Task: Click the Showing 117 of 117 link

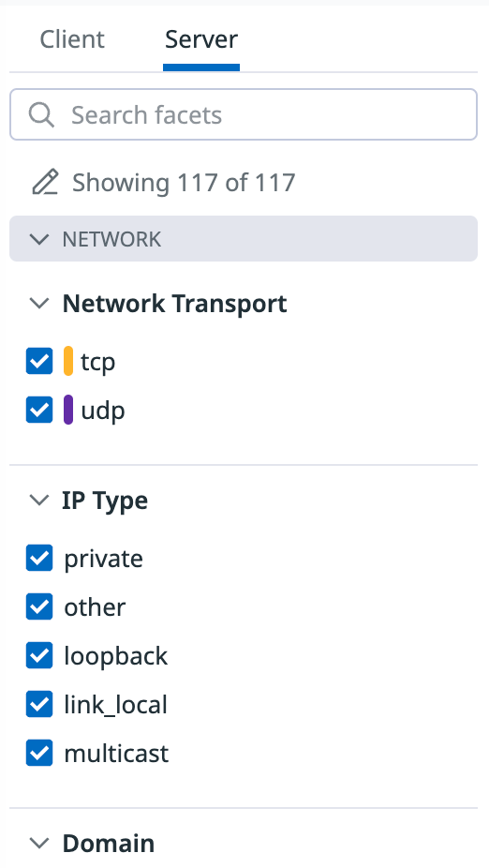Action: point(184,183)
